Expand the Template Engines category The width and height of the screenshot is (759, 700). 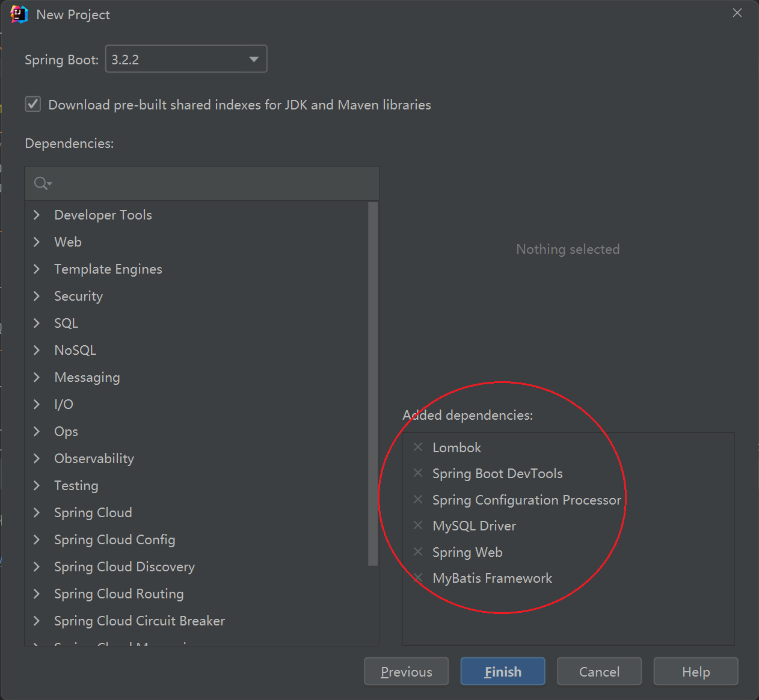click(37, 269)
